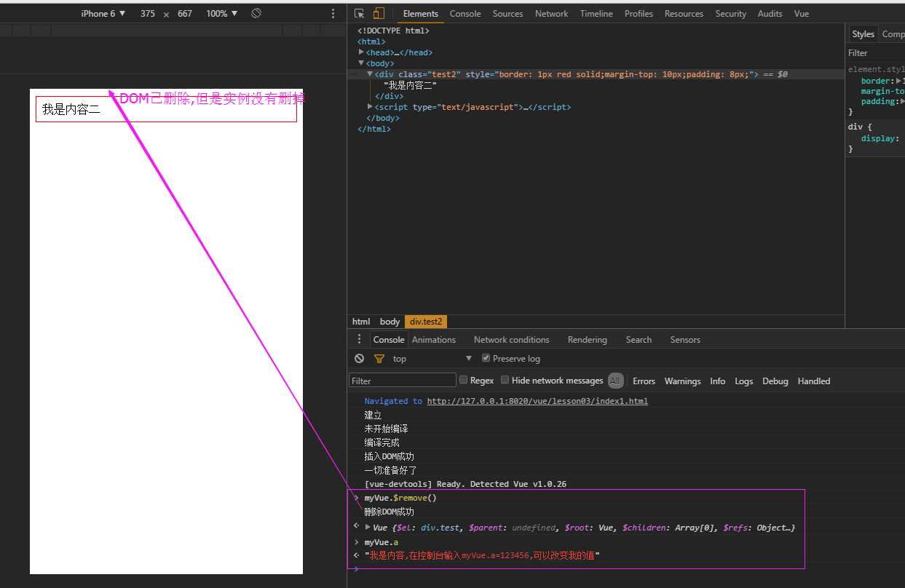The image size is (905, 588).
Task: Open the Sources tab
Action: click(507, 14)
